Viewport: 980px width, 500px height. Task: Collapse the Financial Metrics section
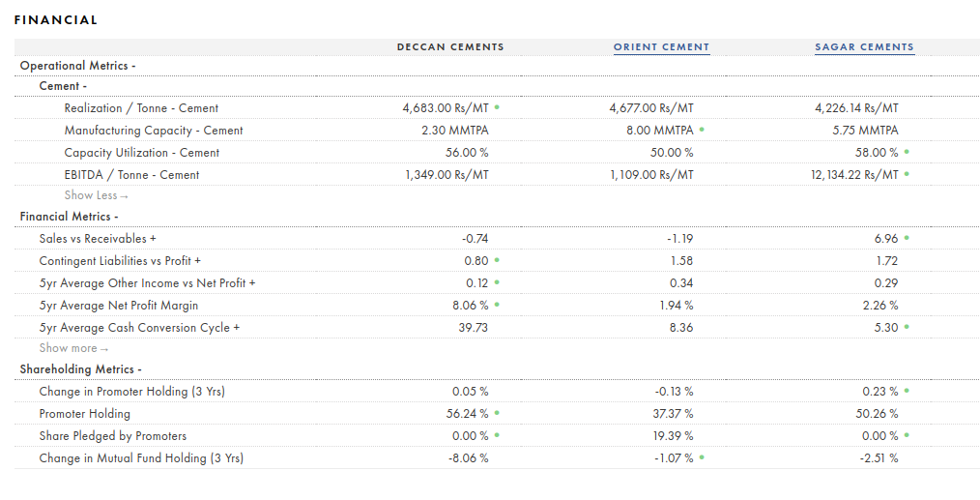click(x=69, y=217)
